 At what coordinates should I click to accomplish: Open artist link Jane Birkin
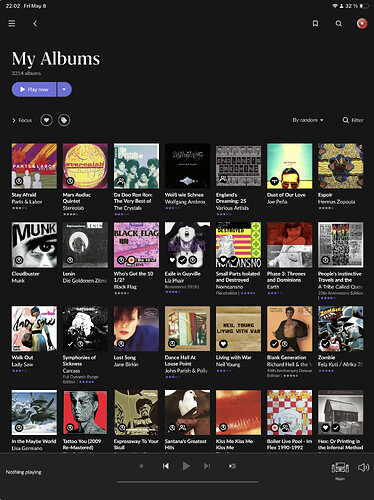(x=126, y=364)
